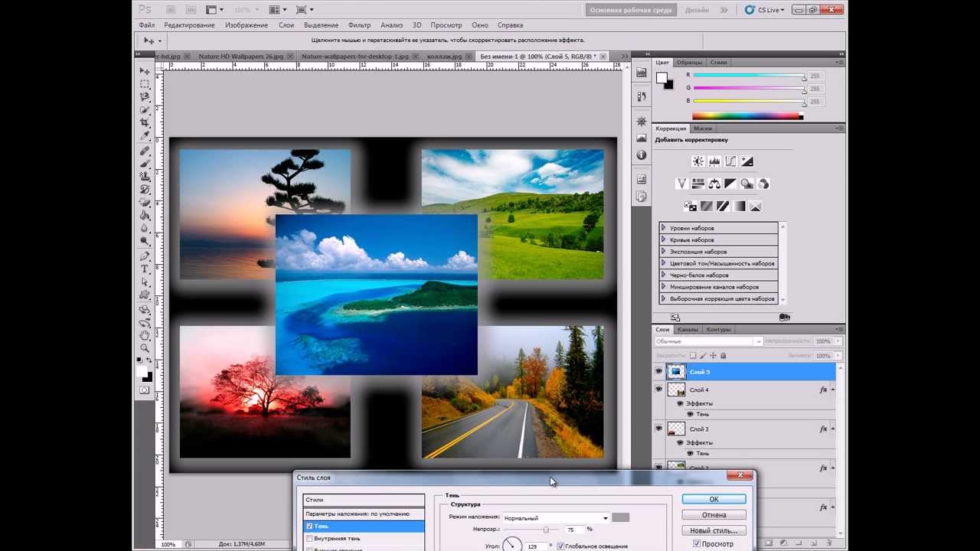The width and height of the screenshot is (980, 551).
Task: Switch to the Каналы tab
Action: pyautogui.click(x=687, y=330)
